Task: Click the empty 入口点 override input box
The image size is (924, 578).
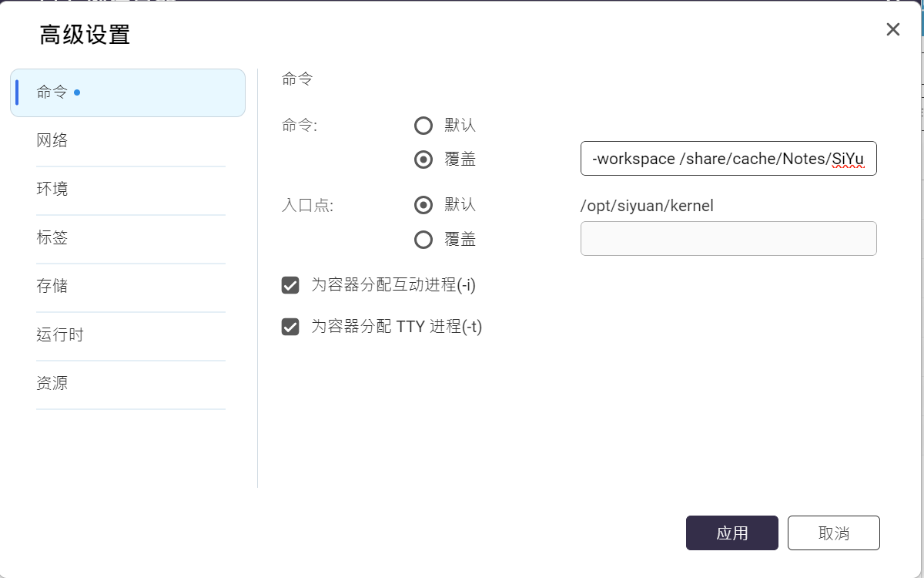Action: click(728, 239)
